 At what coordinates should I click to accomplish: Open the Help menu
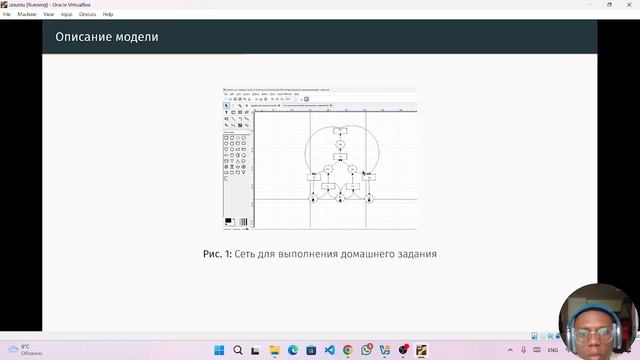108,14
